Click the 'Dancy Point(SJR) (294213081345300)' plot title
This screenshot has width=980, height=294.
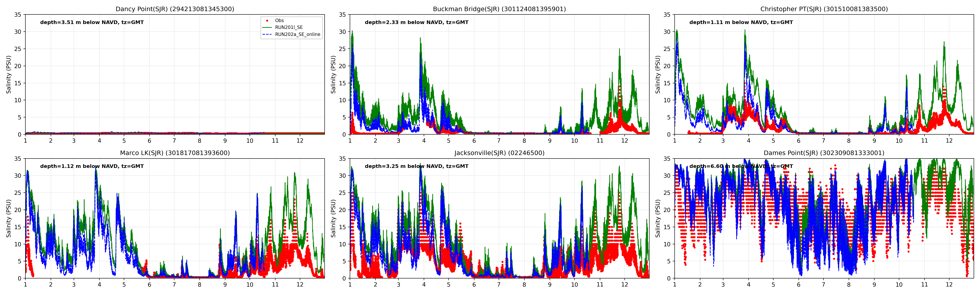pos(175,9)
